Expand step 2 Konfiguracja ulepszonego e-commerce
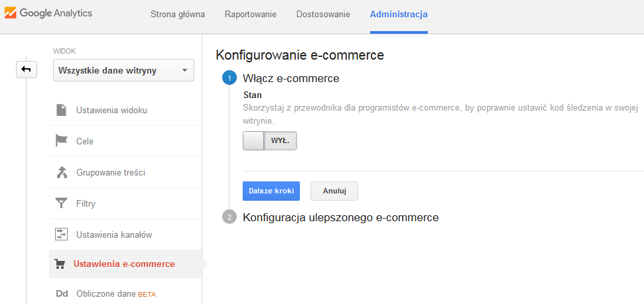 pos(340,217)
